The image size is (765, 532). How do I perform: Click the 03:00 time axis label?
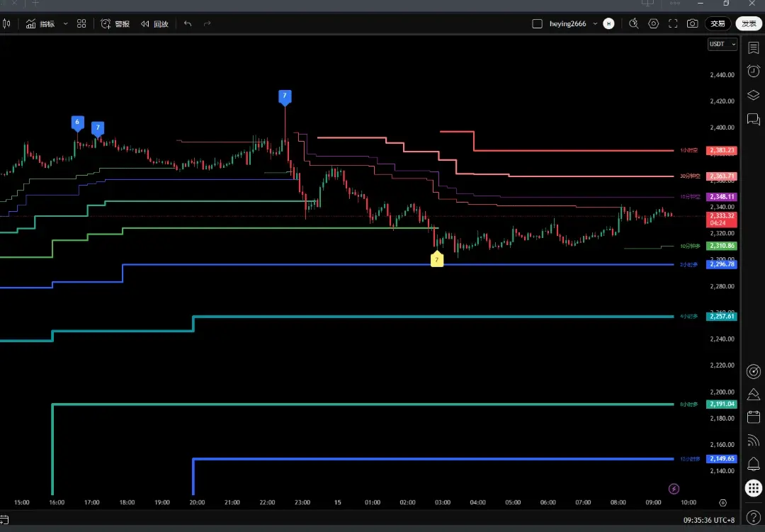pos(443,502)
